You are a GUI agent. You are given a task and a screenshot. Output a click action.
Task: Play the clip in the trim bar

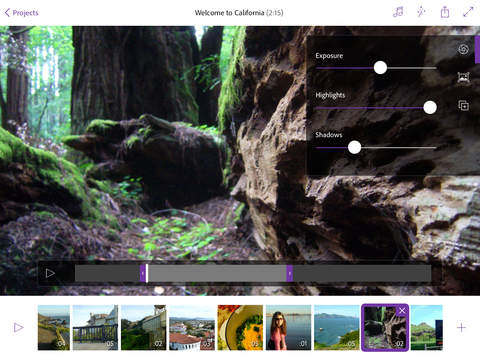pyautogui.click(x=50, y=273)
